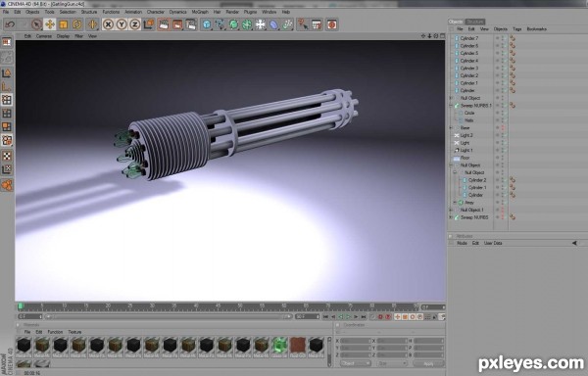Expand the Null Object 1 hierarchy
Viewport: 588px width, 376px height.
pos(451,211)
